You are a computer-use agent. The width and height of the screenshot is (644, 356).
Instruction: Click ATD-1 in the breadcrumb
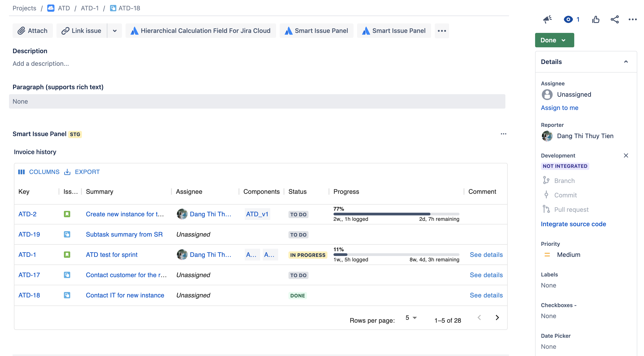coord(90,8)
